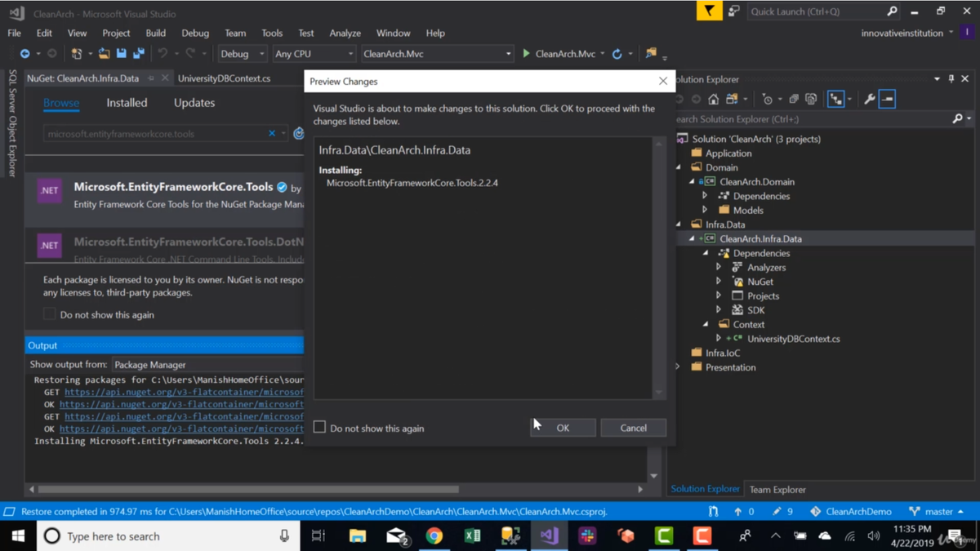Start debugging with green CleanArch.Mvc play button
The image size is (980, 551).
point(559,54)
